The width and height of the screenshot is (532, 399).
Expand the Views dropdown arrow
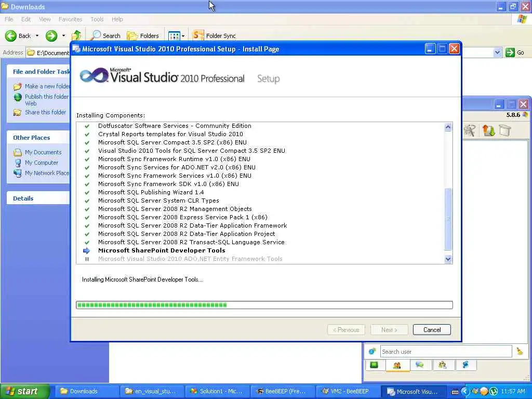point(183,36)
